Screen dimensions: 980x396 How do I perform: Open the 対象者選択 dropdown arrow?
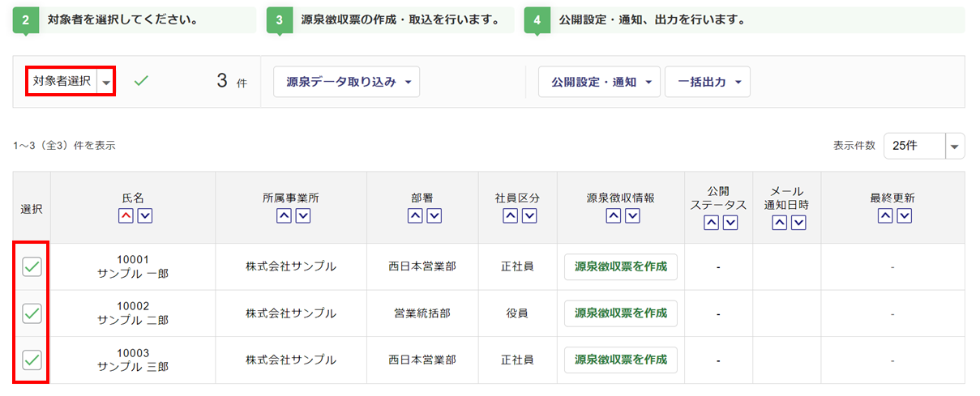pyautogui.click(x=106, y=82)
